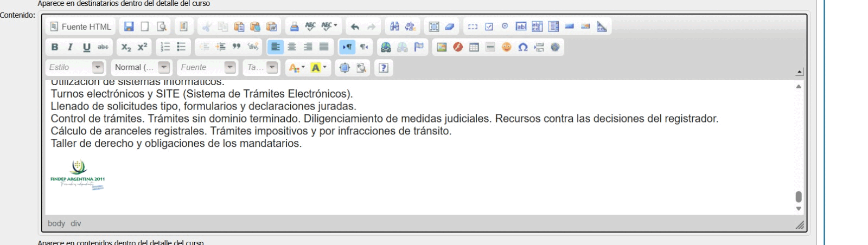868x245 pixels.
Task: Insert a smiley emoticon
Action: point(506,47)
